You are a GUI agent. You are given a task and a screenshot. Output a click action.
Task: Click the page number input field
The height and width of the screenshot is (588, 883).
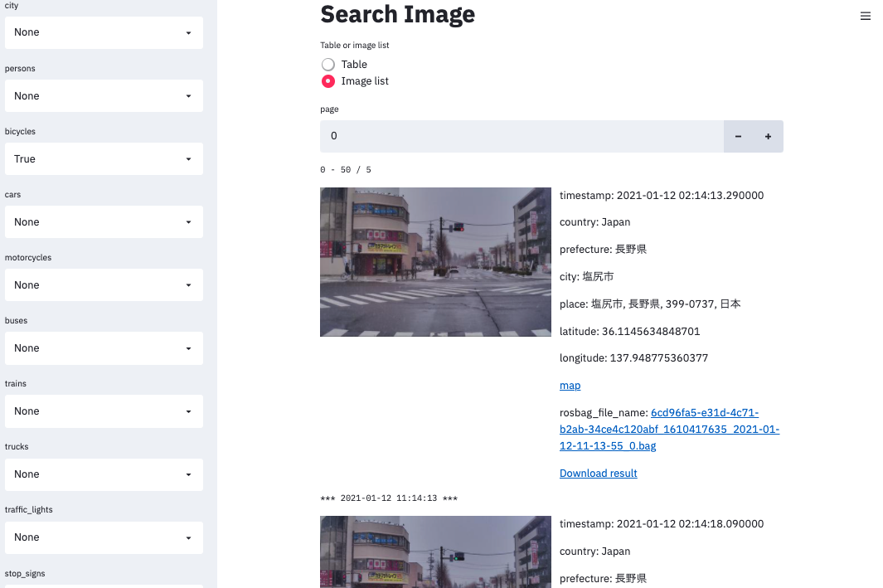coord(522,136)
